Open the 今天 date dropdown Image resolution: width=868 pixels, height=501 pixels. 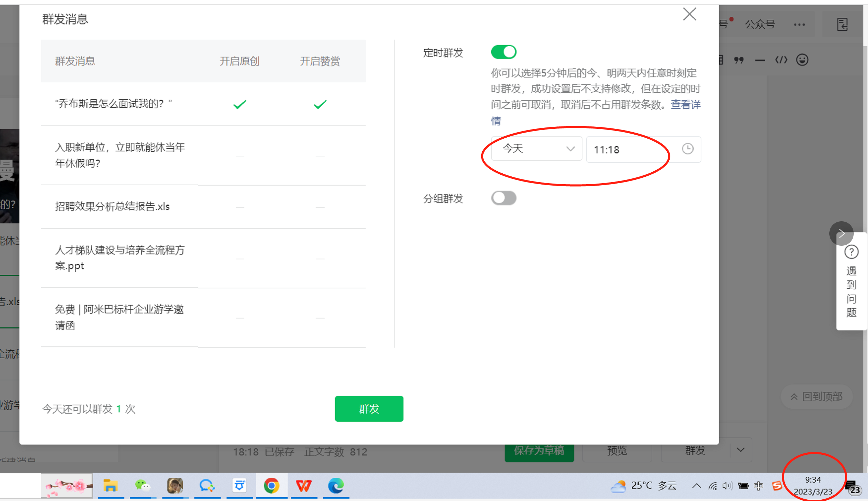[x=536, y=149]
